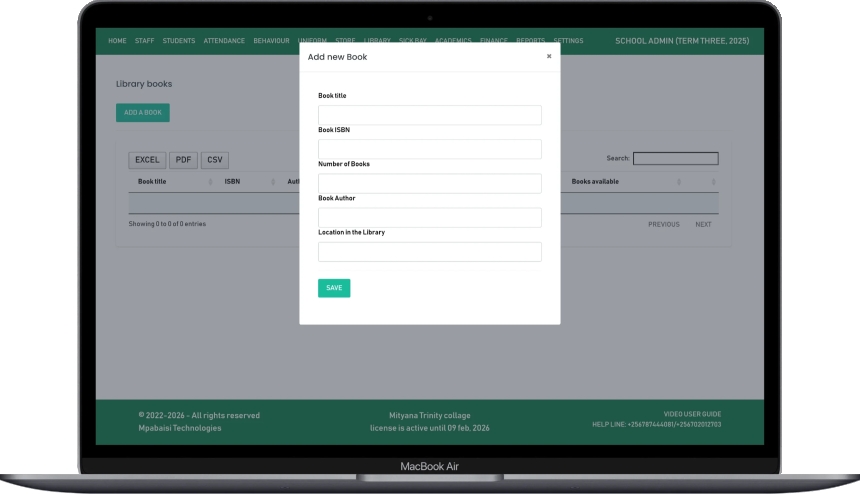Viewport: 860px width, 494px height.
Task: Click the Location in the Library field
Action: [x=429, y=252]
